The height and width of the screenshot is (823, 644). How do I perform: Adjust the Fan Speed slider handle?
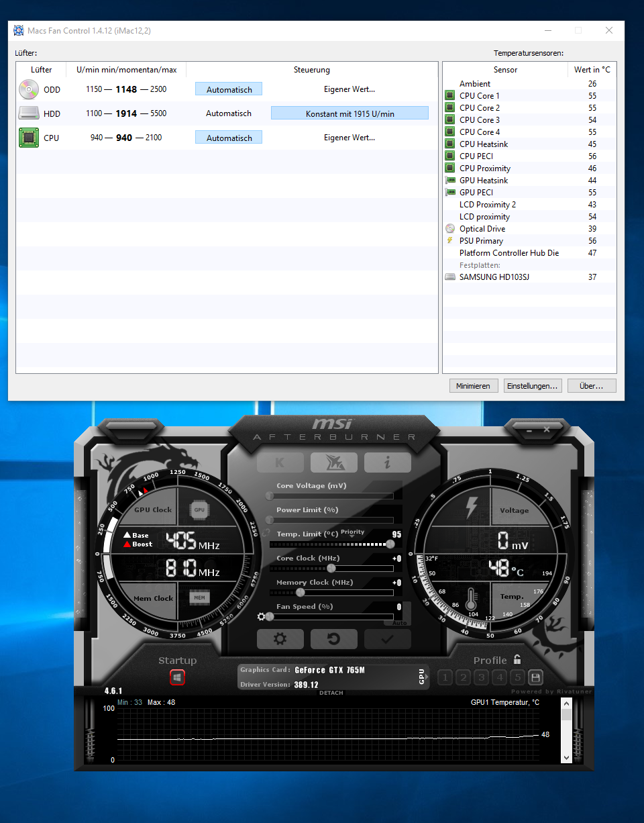pos(270,616)
